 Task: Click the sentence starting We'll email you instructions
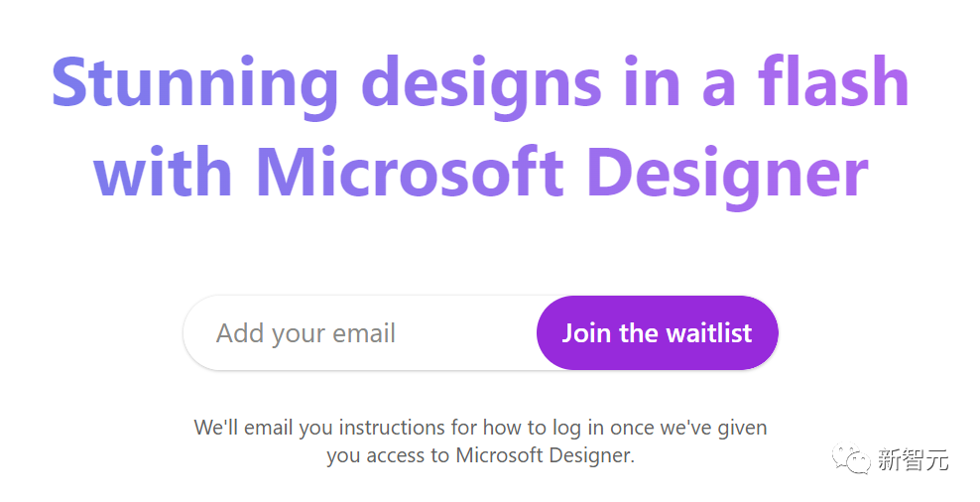pyautogui.click(x=480, y=428)
